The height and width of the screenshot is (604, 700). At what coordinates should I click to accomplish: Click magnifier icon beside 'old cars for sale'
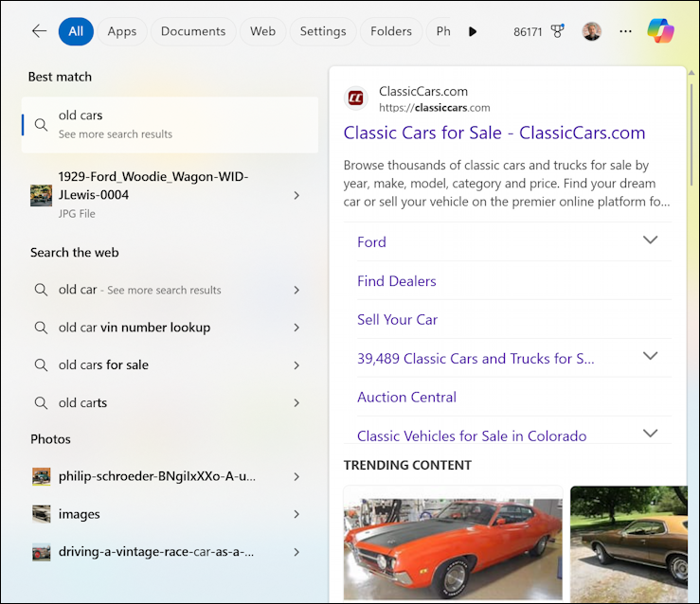click(x=41, y=364)
